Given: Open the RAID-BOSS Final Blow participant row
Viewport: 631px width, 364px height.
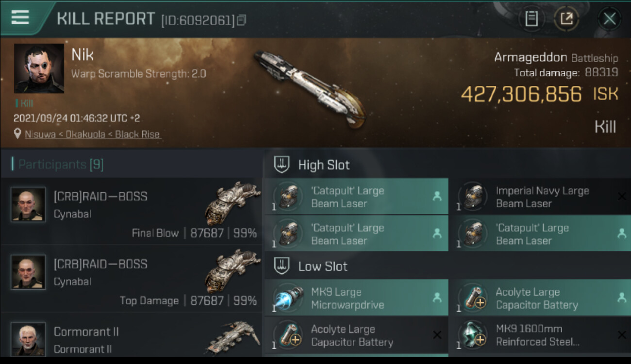Looking at the screenshot, I should [131, 212].
